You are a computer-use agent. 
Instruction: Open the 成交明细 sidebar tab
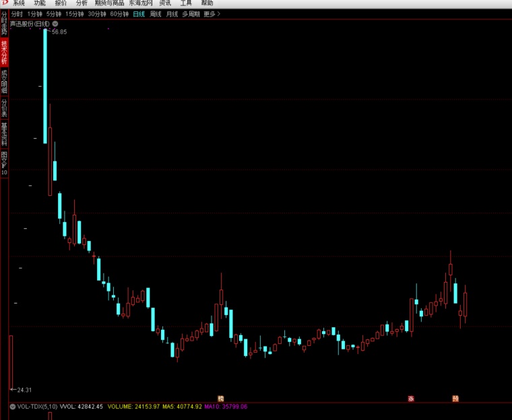coord(4,81)
